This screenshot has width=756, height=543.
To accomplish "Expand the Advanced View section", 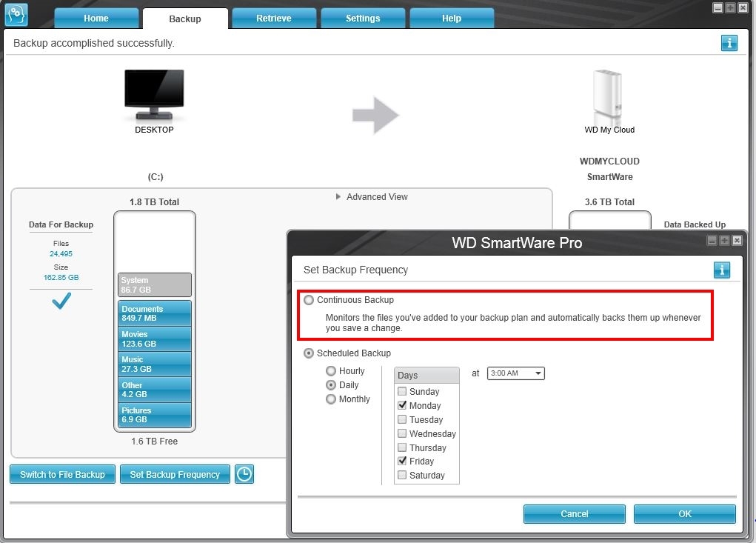I will click(x=372, y=197).
